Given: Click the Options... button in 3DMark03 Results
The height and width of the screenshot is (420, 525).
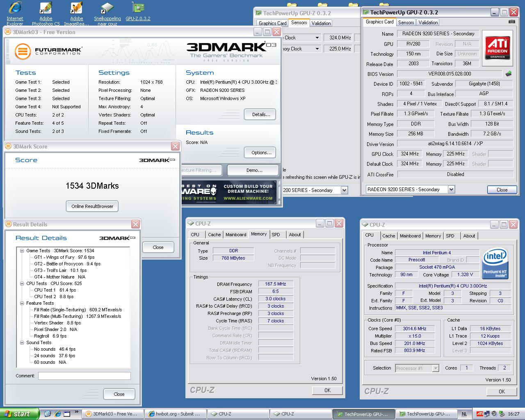Looking at the screenshot, I should 260,153.
